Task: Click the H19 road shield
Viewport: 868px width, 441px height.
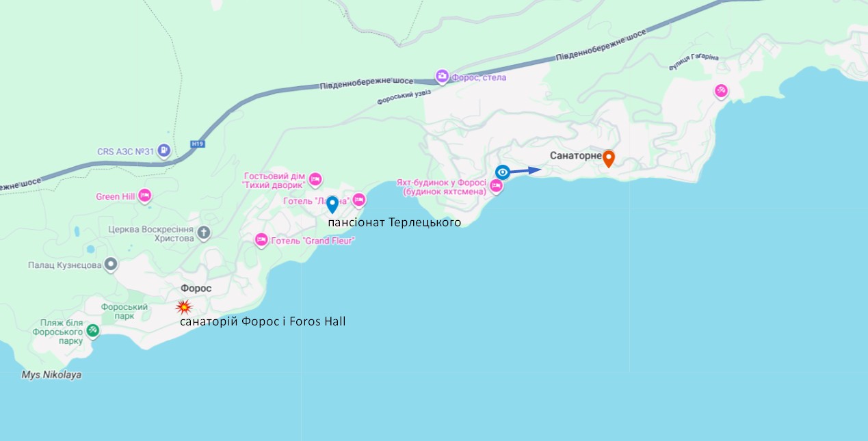Action: (x=197, y=144)
